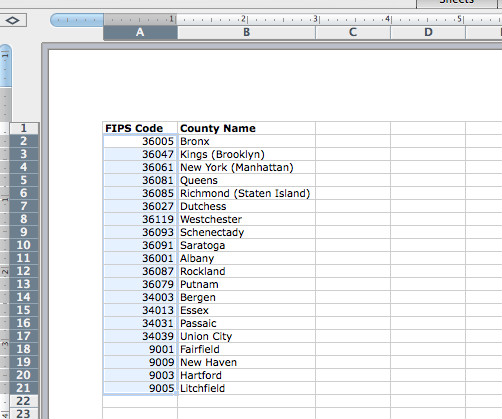Viewport: 502px width, 419px height.
Task: Click the Queens cell
Action: [x=246, y=180]
